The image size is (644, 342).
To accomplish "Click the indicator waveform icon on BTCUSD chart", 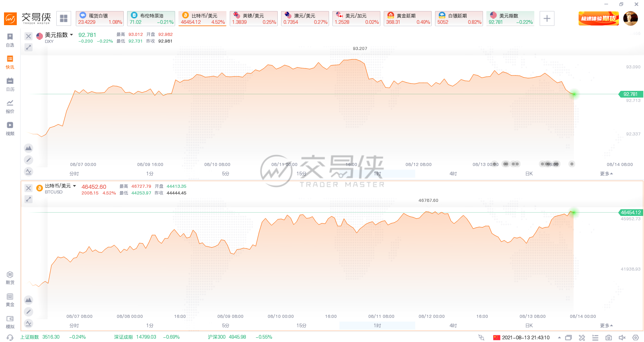I will pos(29,324).
